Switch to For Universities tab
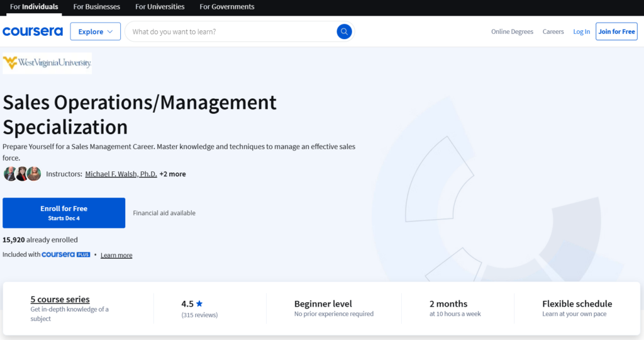This screenshot has height=340, width=644. pos(160,6)
